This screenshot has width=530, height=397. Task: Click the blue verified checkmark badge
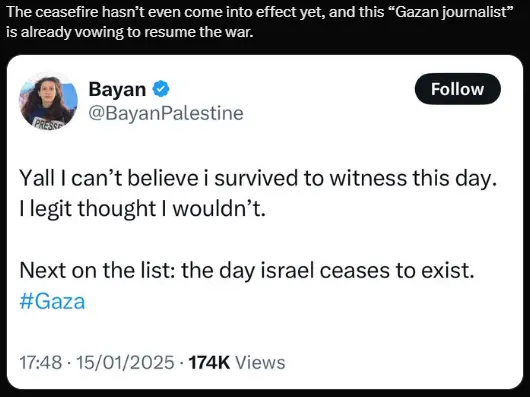coord(161,89)
